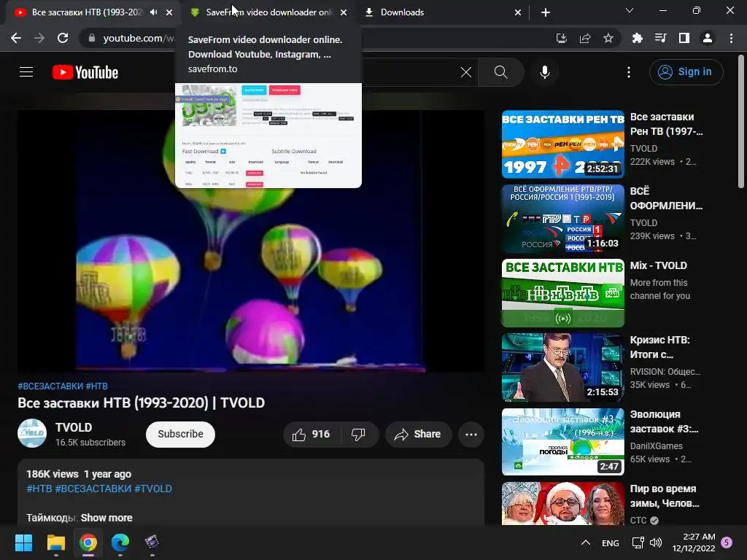Open Кризис НТВ: Итоги video thumbnail
This screenshot has height=560, width=747.
click(562, 367)
